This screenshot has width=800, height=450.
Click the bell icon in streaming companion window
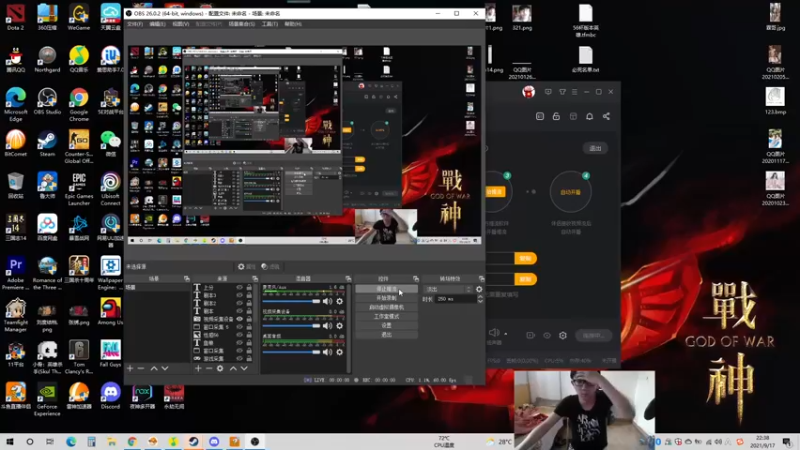point(589,116)
